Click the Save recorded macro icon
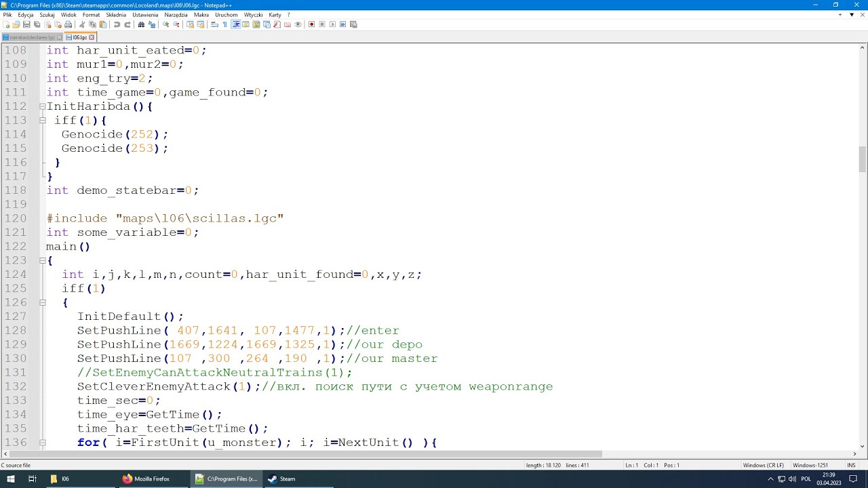Viewport: 868px width, 488px height. (353, 24)
